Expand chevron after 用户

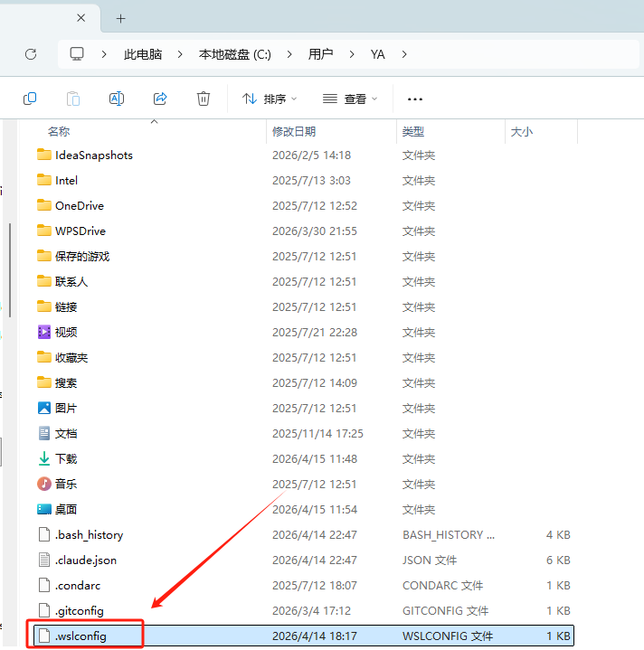tap(352, 54)
